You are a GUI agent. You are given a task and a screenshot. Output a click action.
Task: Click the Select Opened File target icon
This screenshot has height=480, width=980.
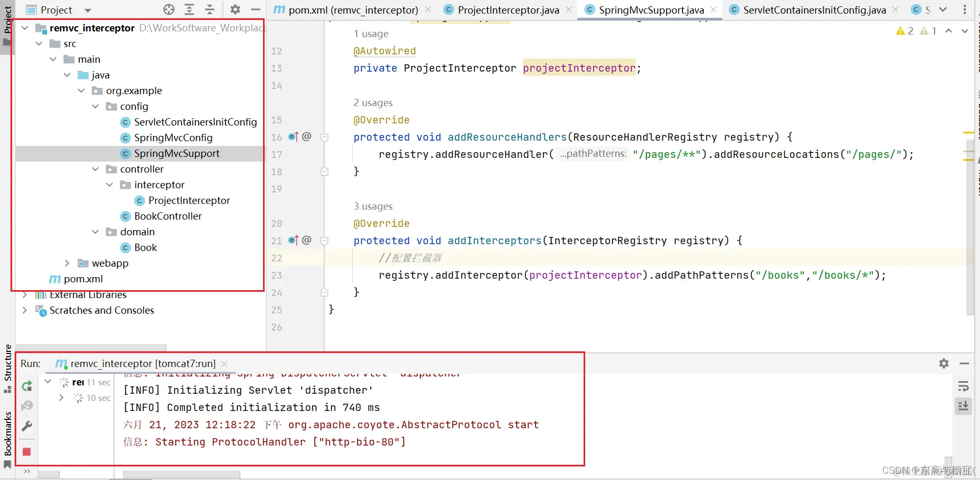click(x=168, y=9)
